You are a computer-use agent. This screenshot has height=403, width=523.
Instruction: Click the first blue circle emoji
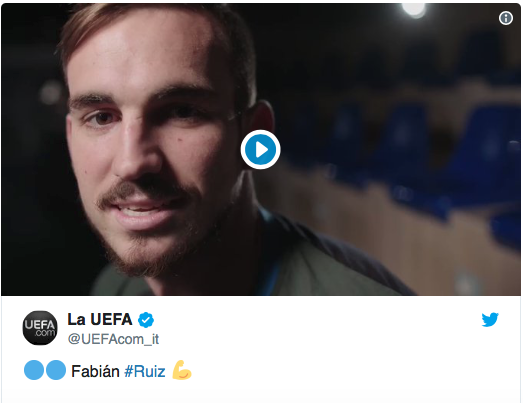tap(34, 370)
